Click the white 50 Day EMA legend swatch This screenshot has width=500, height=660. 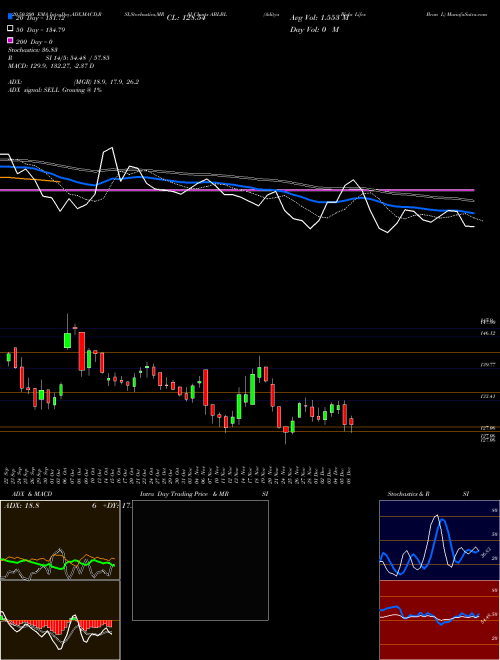pyautogui.click(x=11, y=29)
